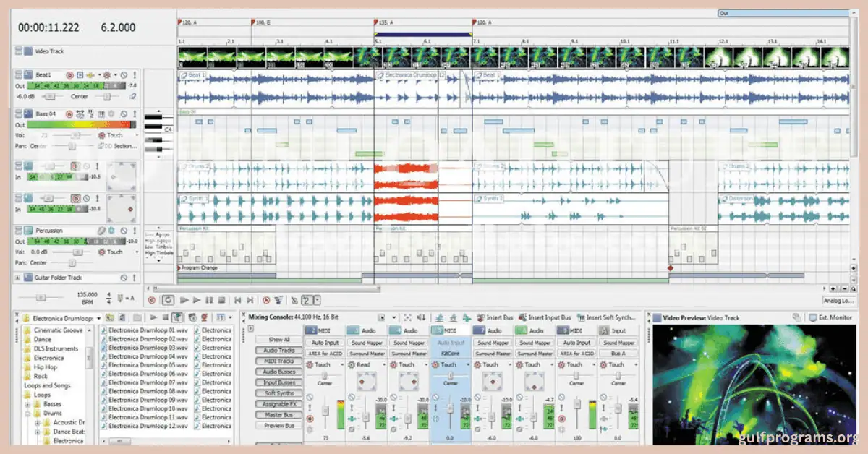Expand the Guitar Folder Track
This screenshot has width=868, height=454.
[17, 278]
